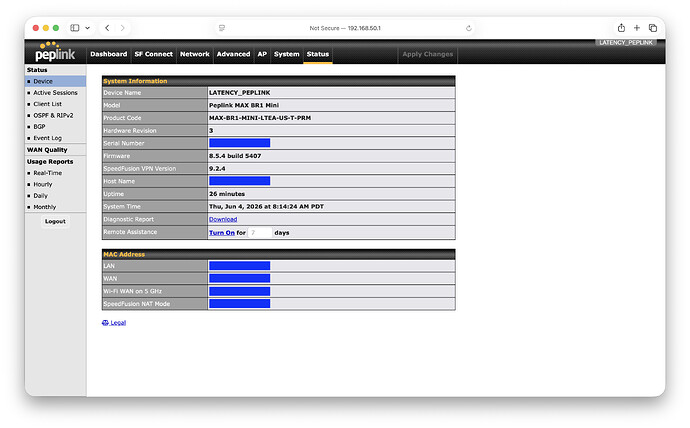Show tab overview icon
The height and width of the screenshot is (428, 690).
point(653,28)
